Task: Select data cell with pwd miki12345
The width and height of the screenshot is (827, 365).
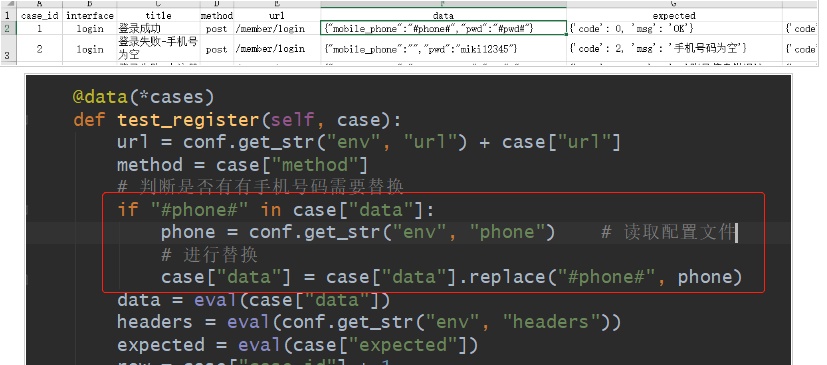Action: click(x=444, y=49)
